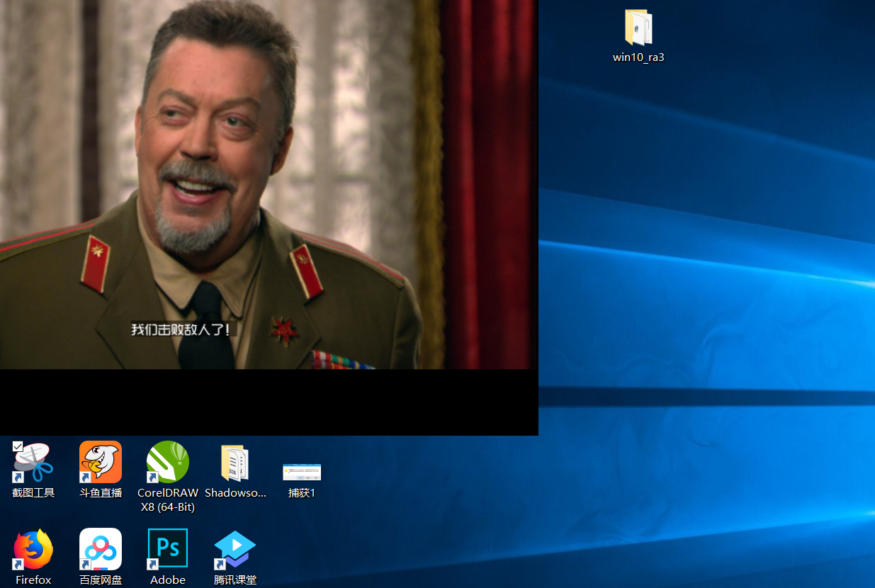Viewport: 875px width, 588px height.
Task: Launch the Firefox browser shortcut
Action: point(33,549)
